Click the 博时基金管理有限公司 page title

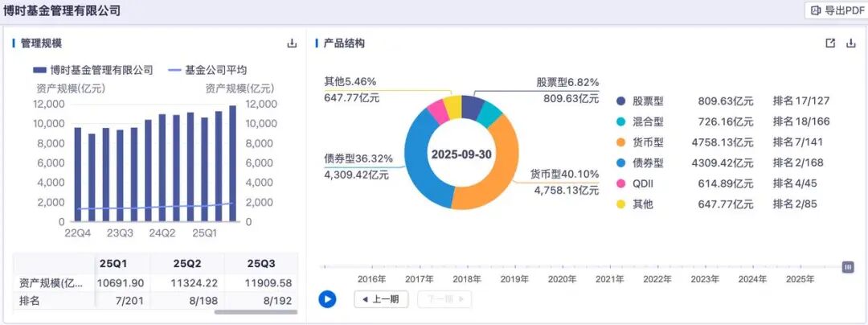[62, 10]
